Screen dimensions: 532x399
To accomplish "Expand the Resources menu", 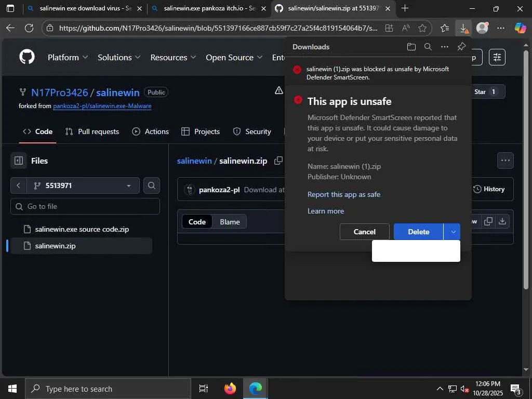I will [173, 57].
